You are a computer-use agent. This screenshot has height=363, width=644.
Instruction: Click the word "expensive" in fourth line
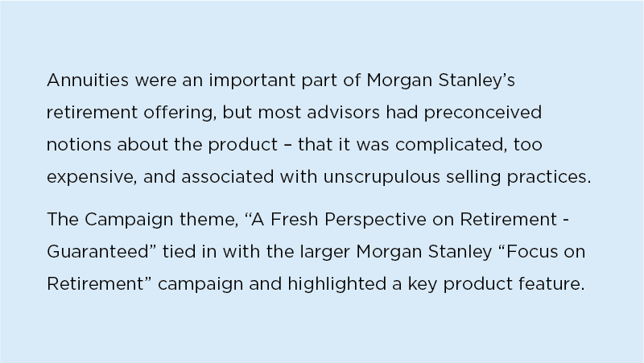pos(92,177)
